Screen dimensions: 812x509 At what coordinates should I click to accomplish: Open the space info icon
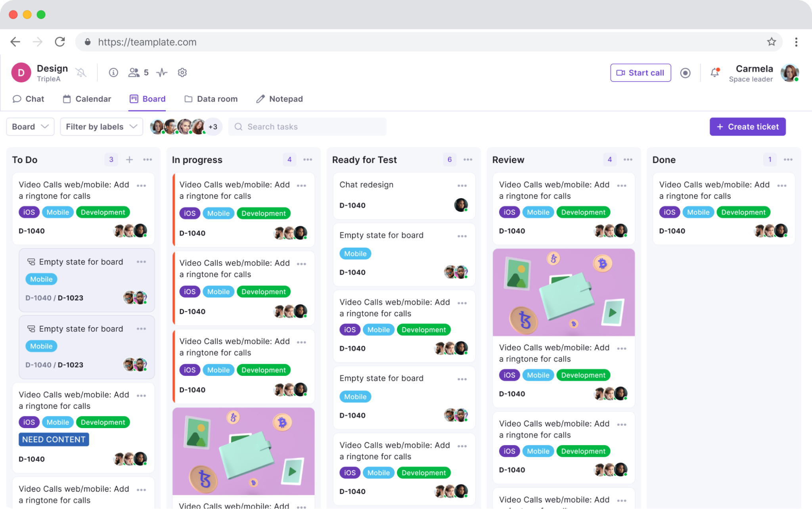click(113, 73)
